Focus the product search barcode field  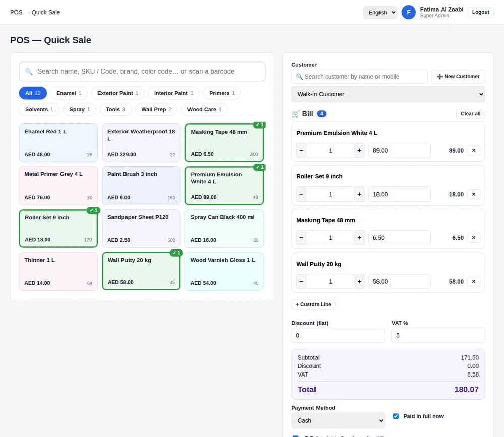point(142,72)
